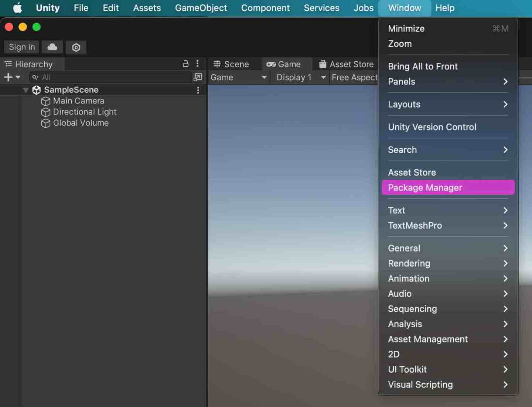
Task: Toggle the Hierarchy panel lock
Action: [x=185, y=64]
